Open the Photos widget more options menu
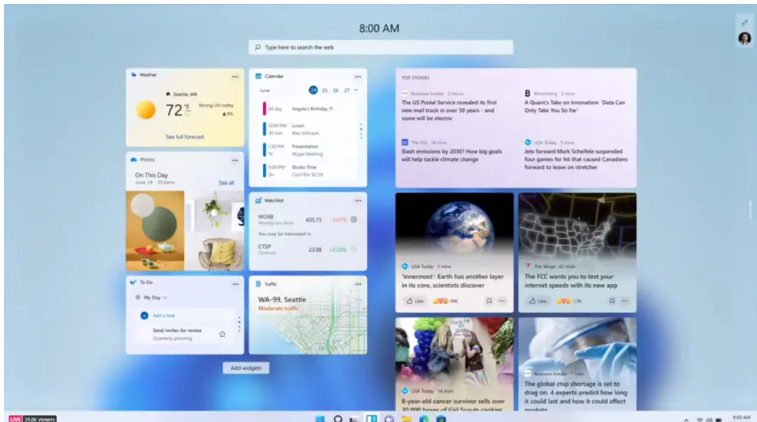Screen dimensions: 757x422 coord(236,159)
